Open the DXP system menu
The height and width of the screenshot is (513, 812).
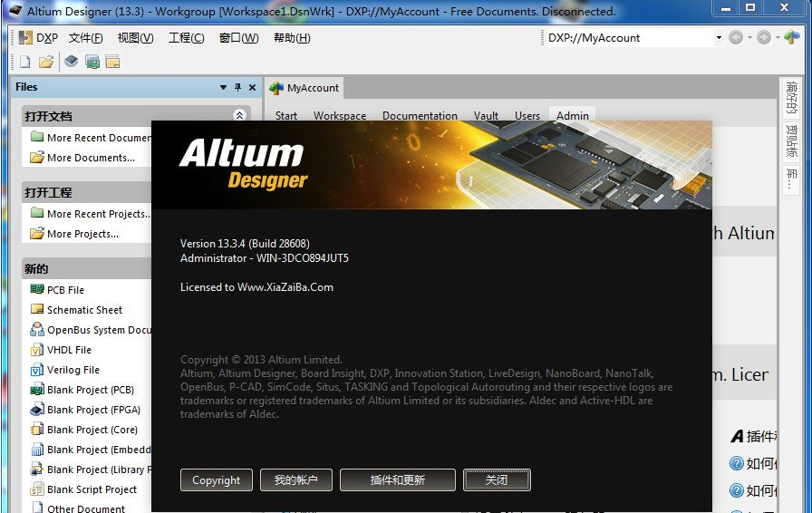(38, 38)
